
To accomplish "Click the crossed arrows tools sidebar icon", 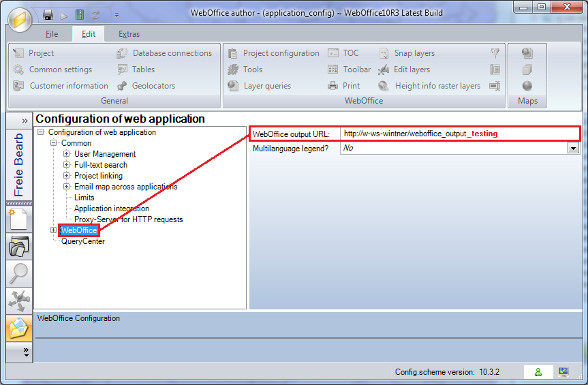I will [19, 301].
